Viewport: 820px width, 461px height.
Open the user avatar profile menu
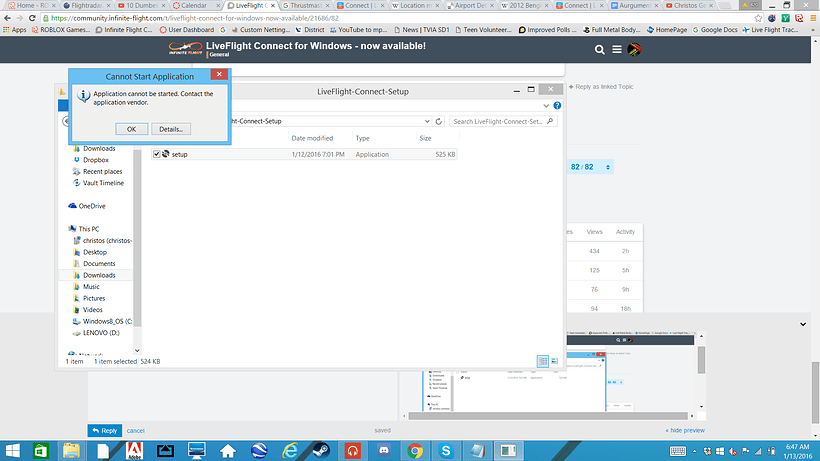634,50
